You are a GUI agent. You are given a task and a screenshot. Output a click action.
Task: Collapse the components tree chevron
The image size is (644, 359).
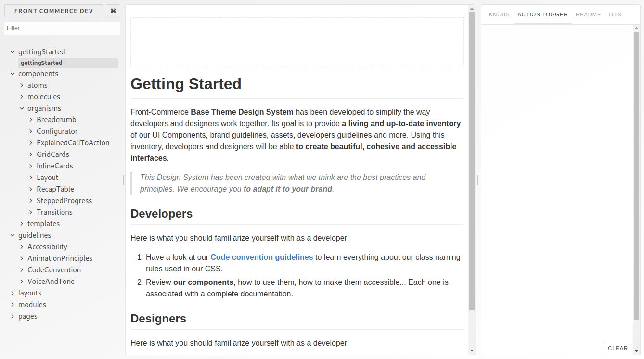(13, 74)
